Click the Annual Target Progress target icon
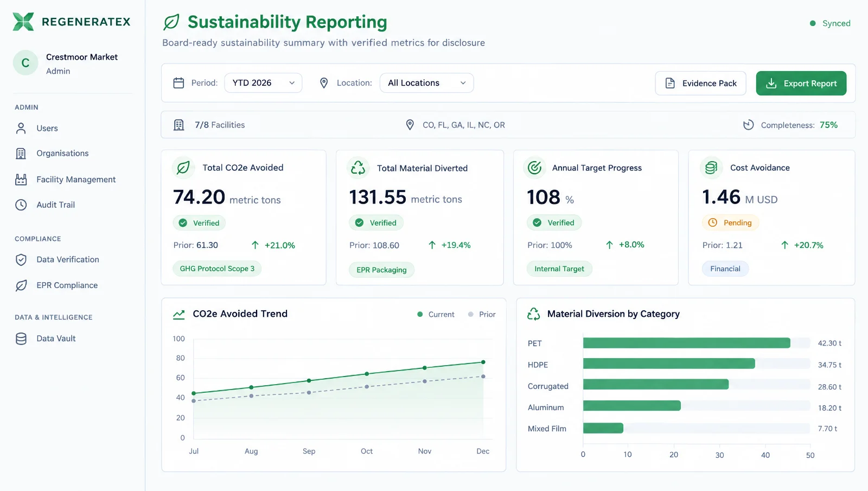 point(534,168)
